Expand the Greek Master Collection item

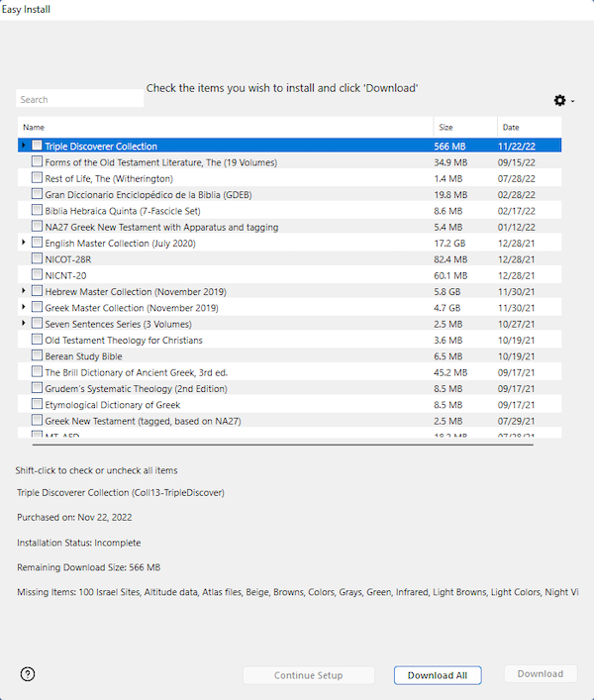[24, 307]
